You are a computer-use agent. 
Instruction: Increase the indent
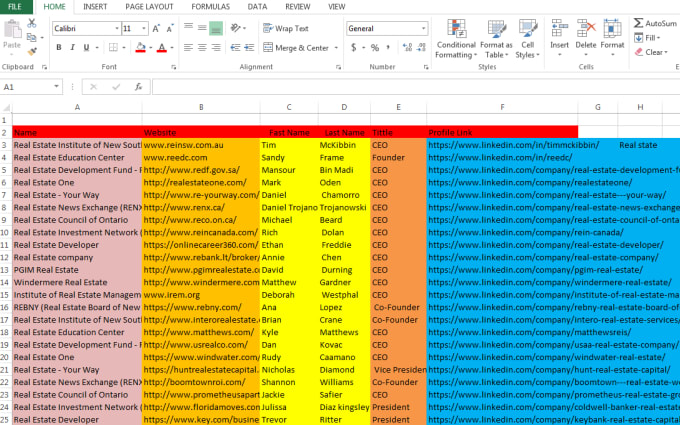pyautogui.click(x=249, y=48)
